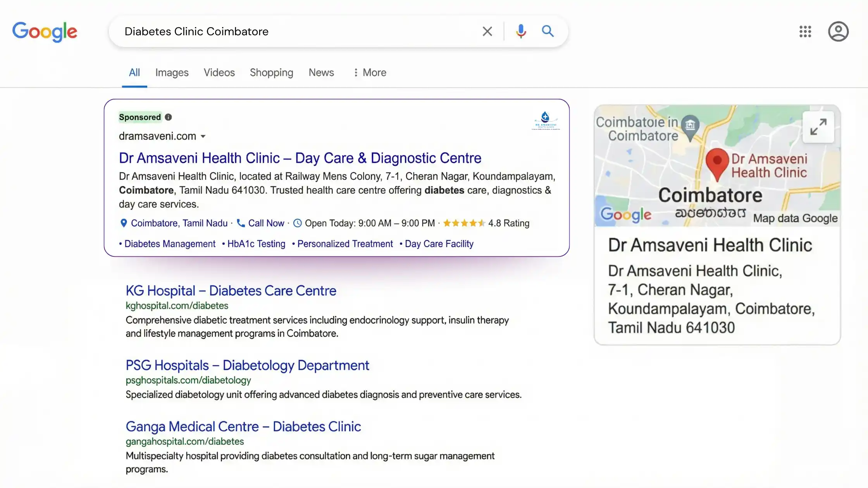This screenshot has width=868, height=488.
Task: Click the Sponsored info circle icon
Action: click(x=168, y=117)
